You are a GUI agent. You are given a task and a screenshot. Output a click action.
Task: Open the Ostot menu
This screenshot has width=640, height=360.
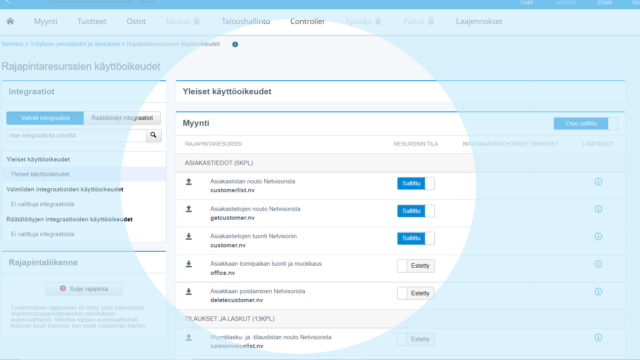[136, 21]
